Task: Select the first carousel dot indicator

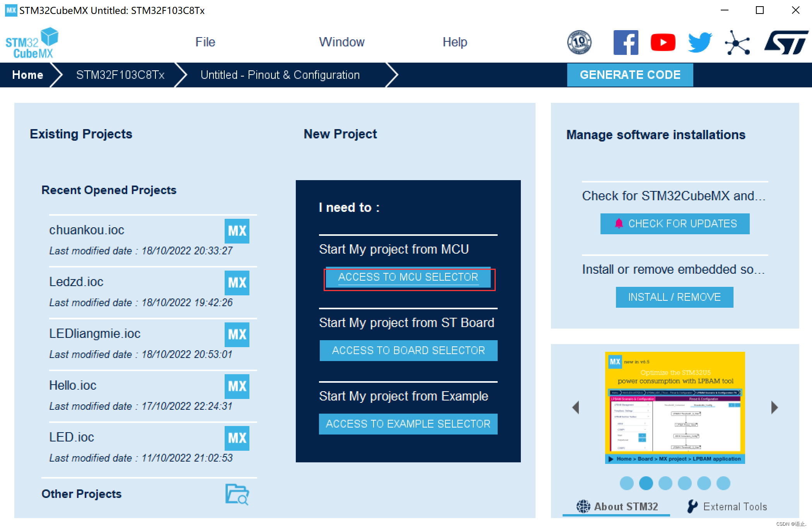Action: click(626, 483)
